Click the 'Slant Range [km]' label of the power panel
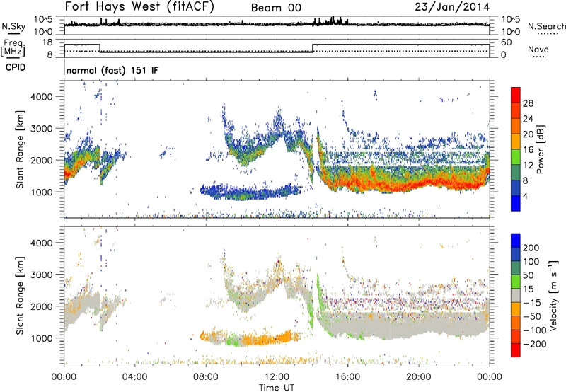This screenshot has height=392, width=566. 20,149
